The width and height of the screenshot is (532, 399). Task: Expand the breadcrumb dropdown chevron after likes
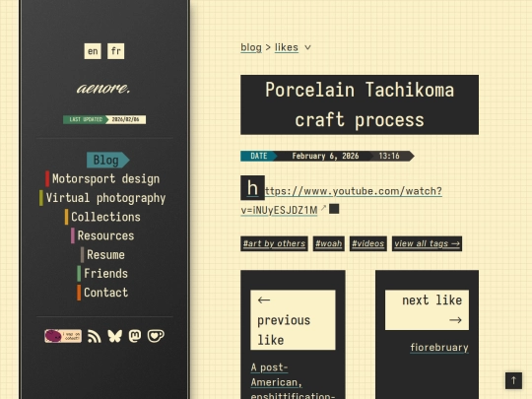tap(307, 47)
